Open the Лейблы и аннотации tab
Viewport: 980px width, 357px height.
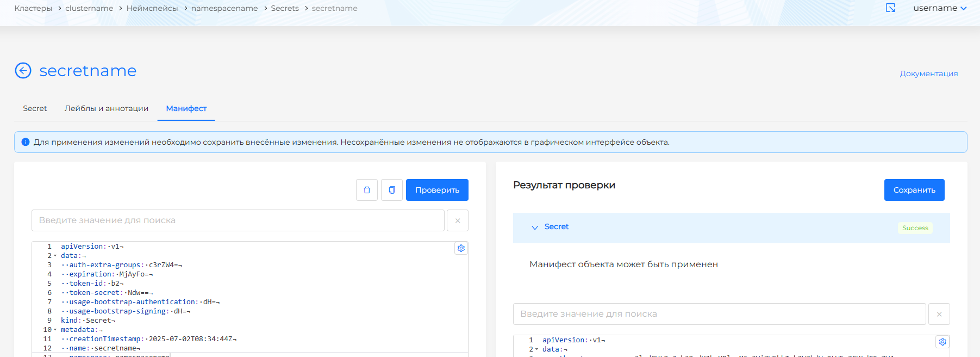click(x=107, y=108)
